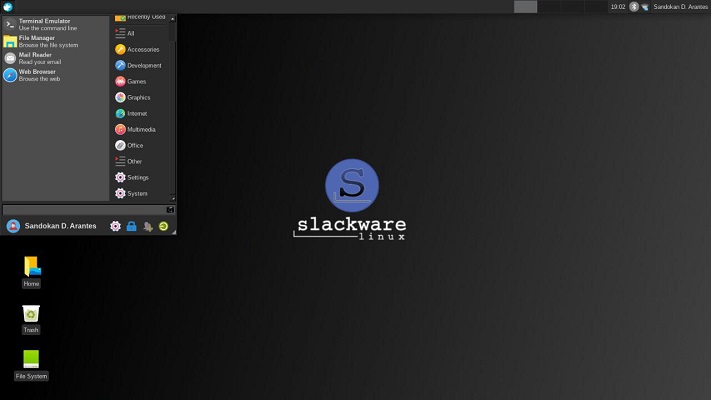
Task: Open the Multimedia category
Action: [x=141, y=129]
